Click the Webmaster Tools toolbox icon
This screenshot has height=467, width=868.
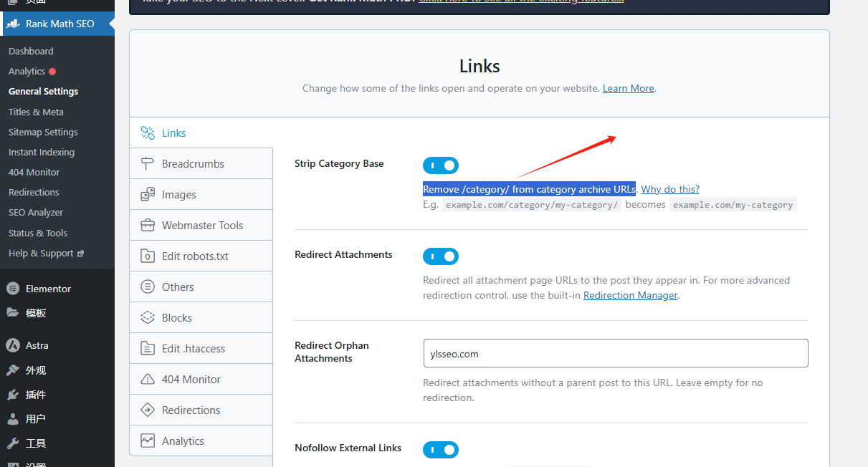[x=148, y=225]
